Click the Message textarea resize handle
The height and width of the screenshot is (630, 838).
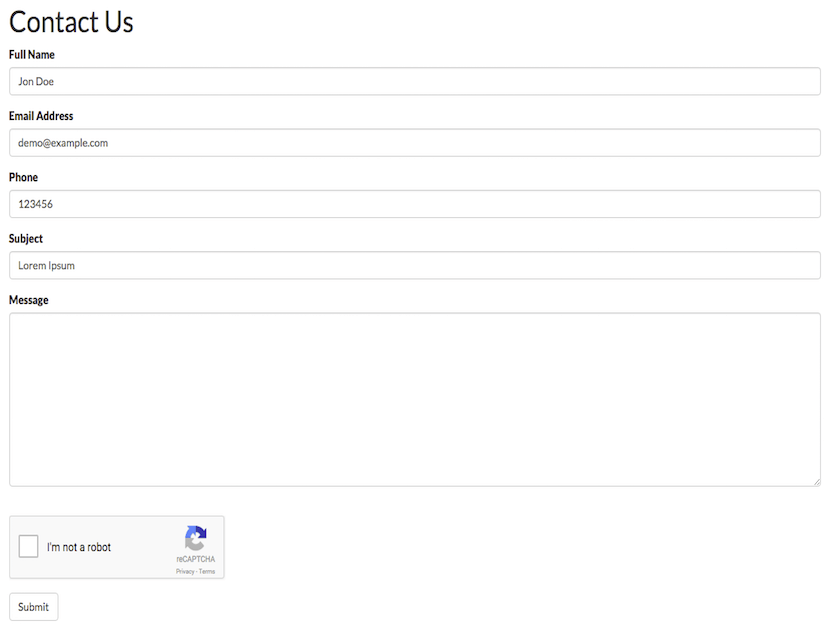(x=817, y=482)
